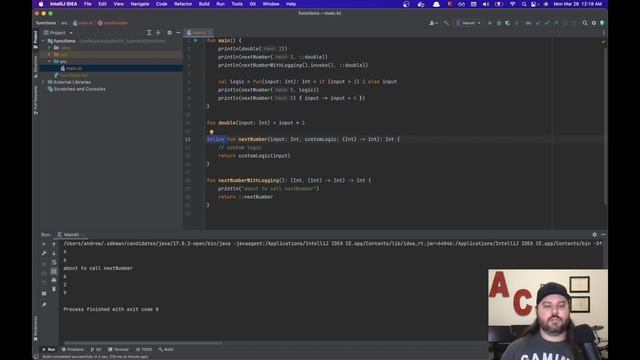Open the MainKt run configuration dropdown
Viewport: 640px width, 360px height.
pos(469,23)
